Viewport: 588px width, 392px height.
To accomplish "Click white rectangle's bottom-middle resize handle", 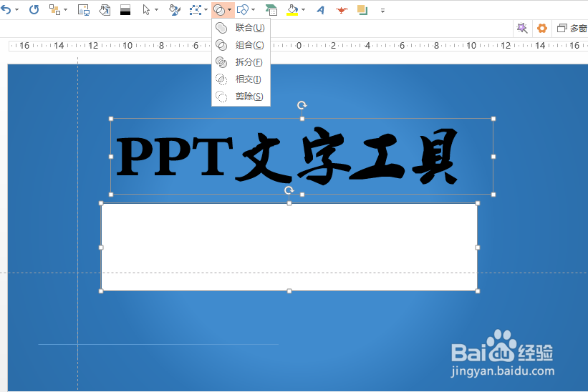I will pos(289,291).
